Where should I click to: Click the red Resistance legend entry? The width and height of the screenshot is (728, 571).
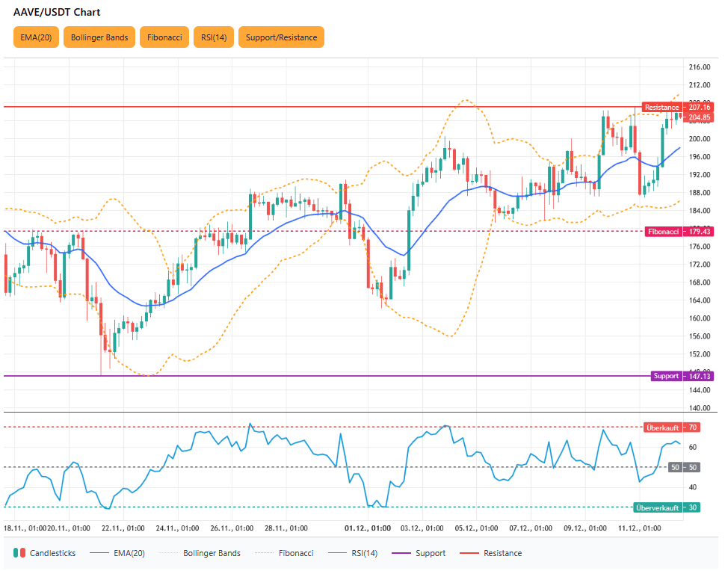[x=490, y=553]
